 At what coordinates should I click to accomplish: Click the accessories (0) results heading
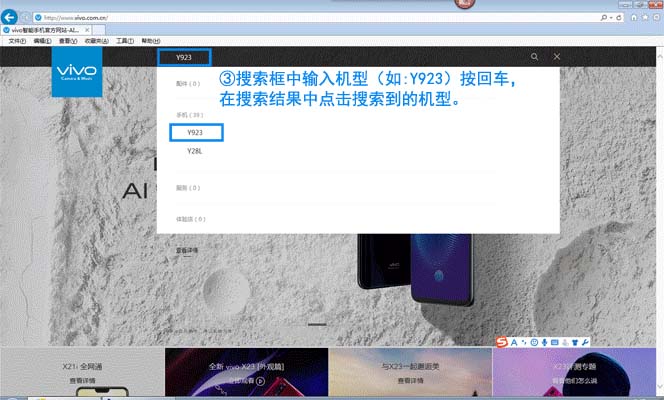click(x=188, y=84)
